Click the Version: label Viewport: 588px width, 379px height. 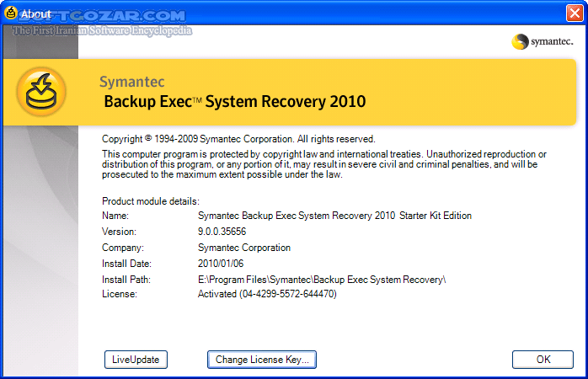pos(119,232)
